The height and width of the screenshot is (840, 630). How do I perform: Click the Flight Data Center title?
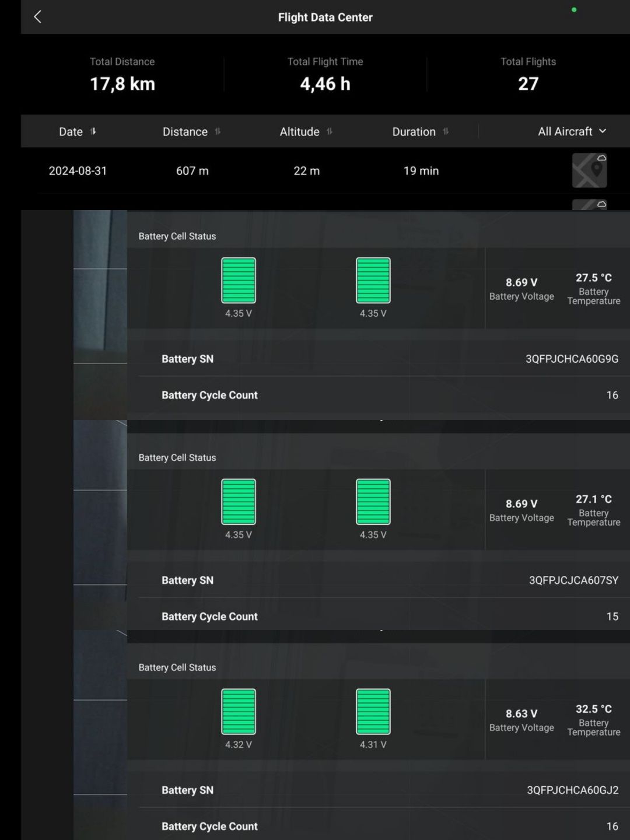[325, 17]
